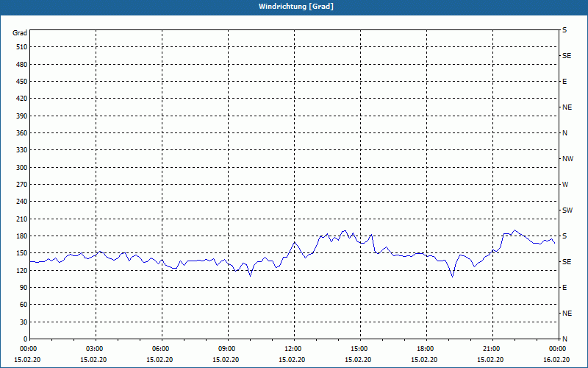Click the 270 degree axis label
This screenshot has width=588, height=368.
pyautogui.click(x=22, y=185)
